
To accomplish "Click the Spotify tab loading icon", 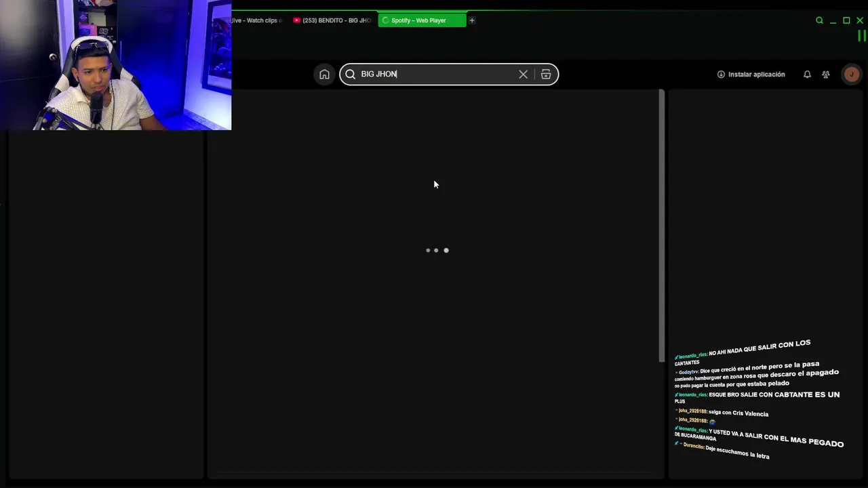I will tap(385, 20).
